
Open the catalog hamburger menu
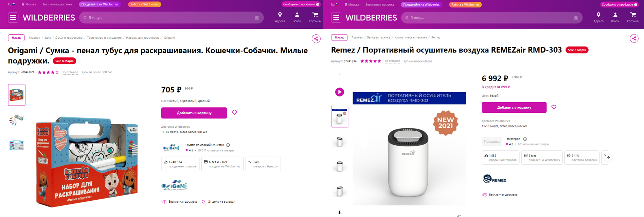click(x=13, y=17)
